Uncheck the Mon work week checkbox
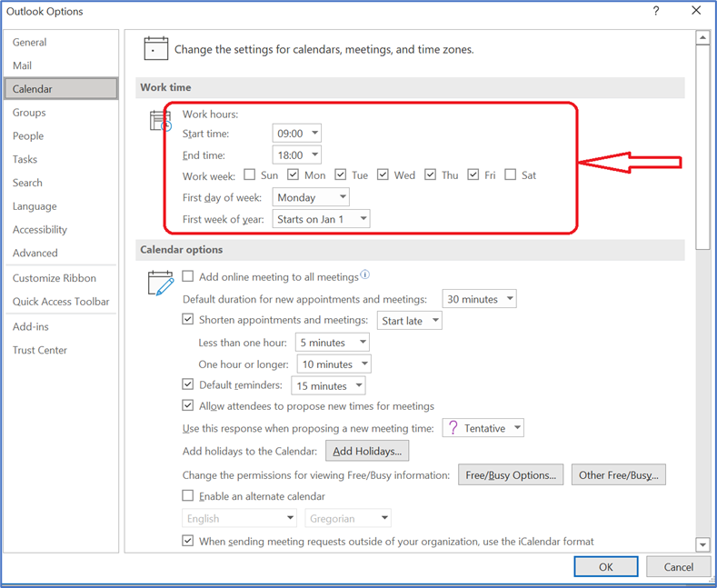Screen dimensions: 717x588 pyautogui.click(x=294, y=174)
